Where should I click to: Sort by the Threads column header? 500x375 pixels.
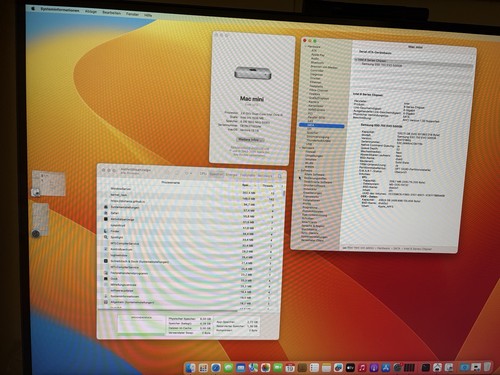(268, 186)
